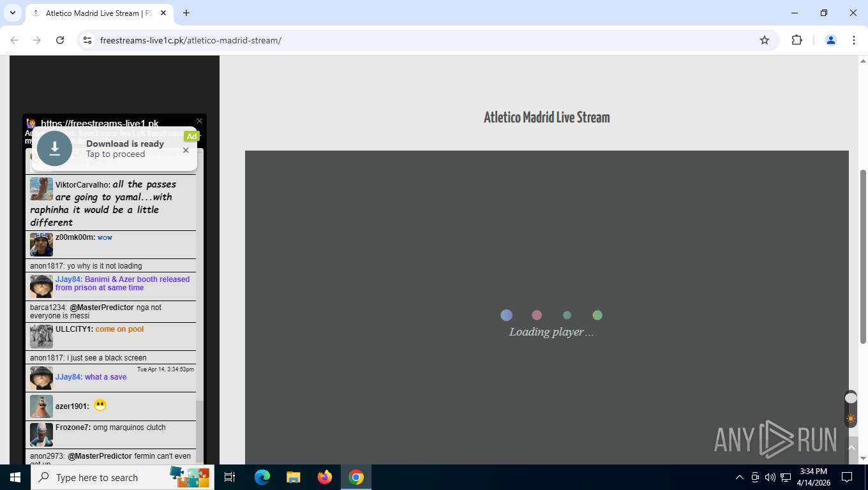Viewport: 868px width, 490px height.
Task: Toggle the dark/light mode switch
Action: (x=850, y=408)
